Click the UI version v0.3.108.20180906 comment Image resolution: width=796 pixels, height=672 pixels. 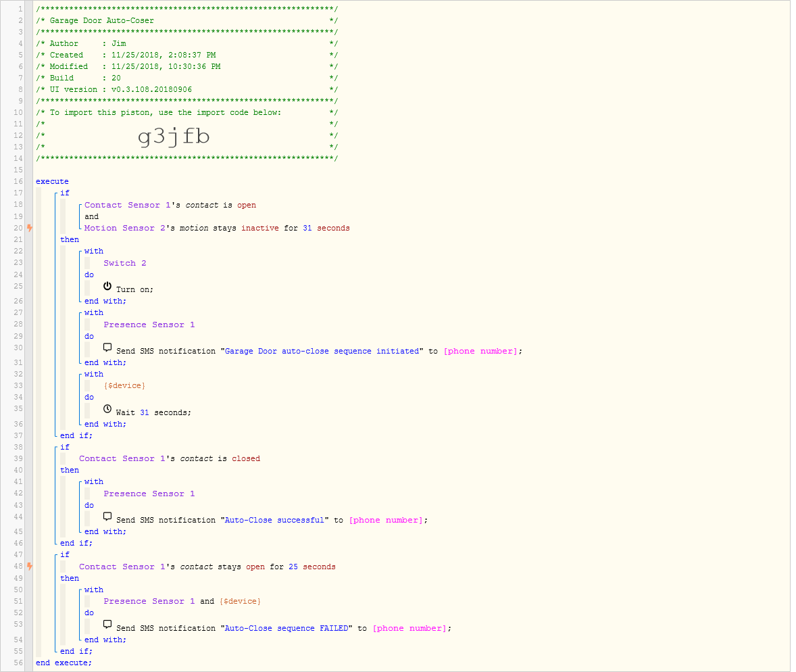[x=186, y=89]
